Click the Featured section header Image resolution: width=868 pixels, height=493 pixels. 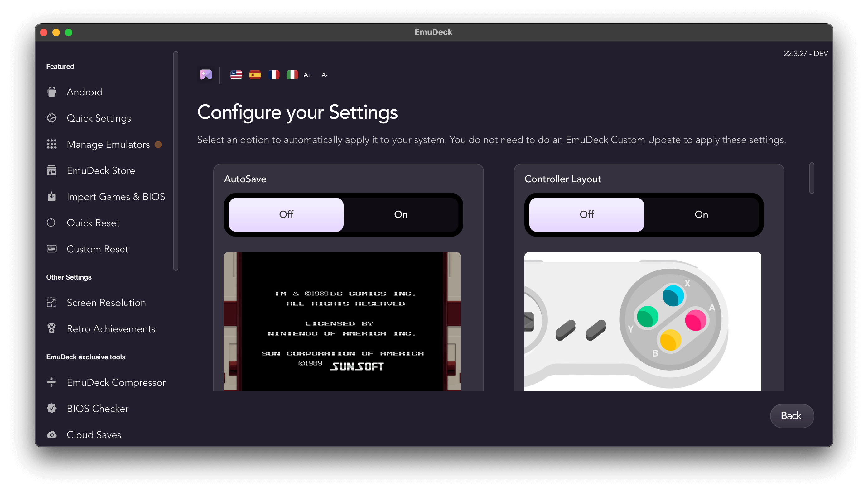(60, 66)
